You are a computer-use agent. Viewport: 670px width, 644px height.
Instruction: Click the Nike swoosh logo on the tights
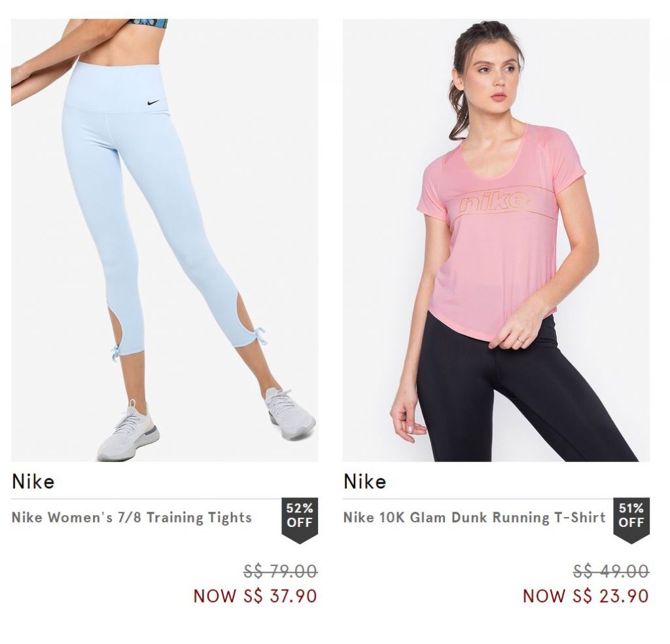tap(153, 103)
